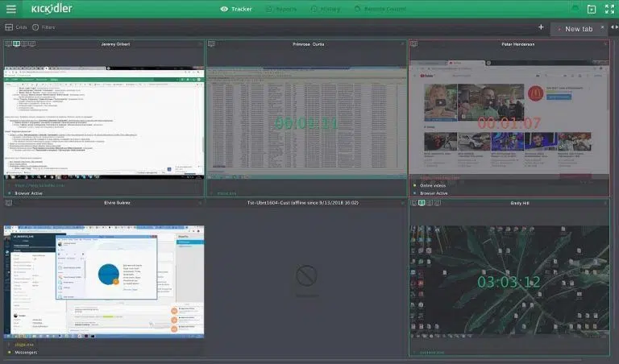The image size is (619, 364).
Task: Toggle fullscreen mode in the top-right corner
Action: click(609, 9)
